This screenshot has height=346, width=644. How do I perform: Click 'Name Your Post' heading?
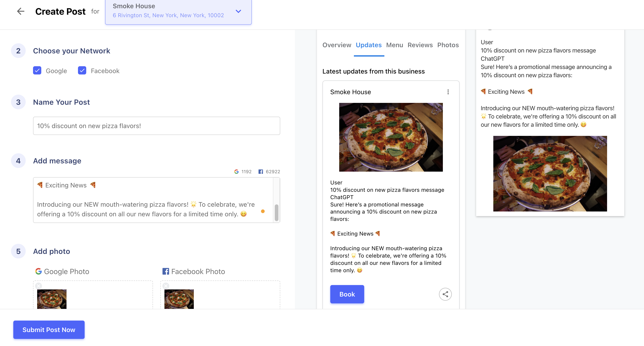click(x=61, y=102)
